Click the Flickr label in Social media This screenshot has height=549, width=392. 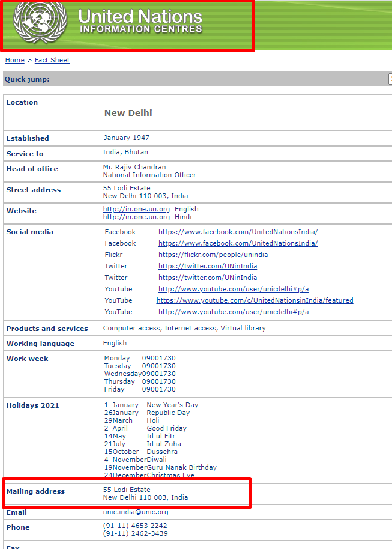click(x=113, y=255)
